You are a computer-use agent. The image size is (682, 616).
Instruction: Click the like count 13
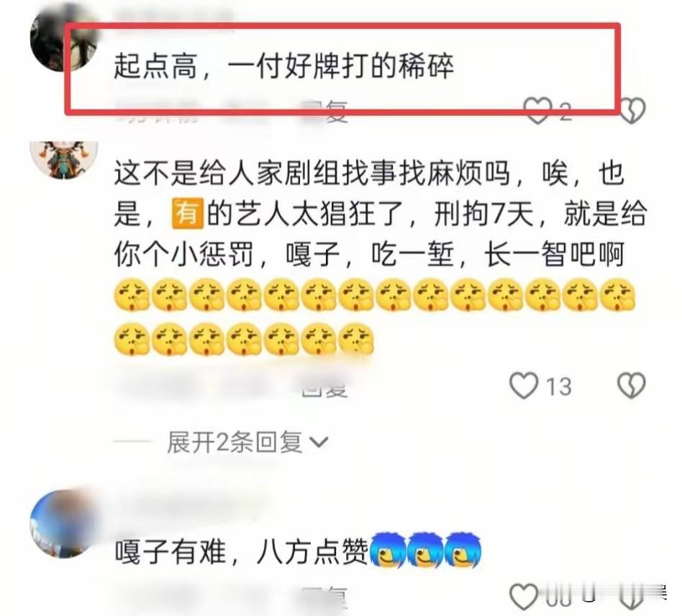point(559,386)
